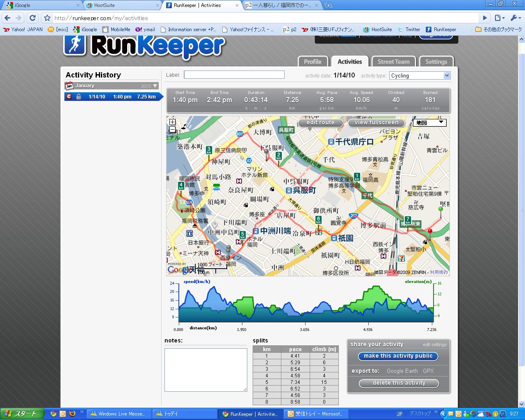Click Chrome icon in quick launch
Screen dimensions: 525x420
(53, 413)
